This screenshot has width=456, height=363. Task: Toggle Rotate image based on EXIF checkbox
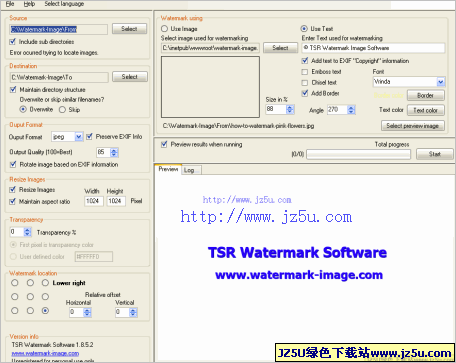point(13,164)
